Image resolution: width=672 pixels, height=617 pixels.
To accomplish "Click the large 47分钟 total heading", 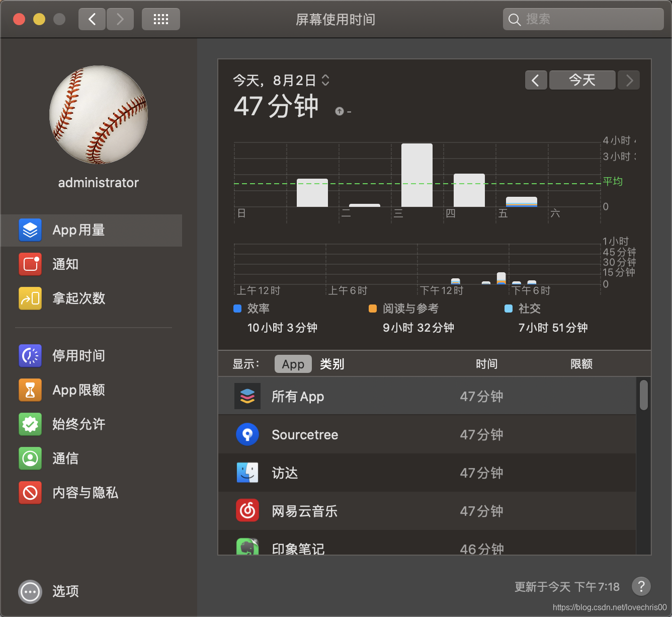I will click(x=276, y=106).
